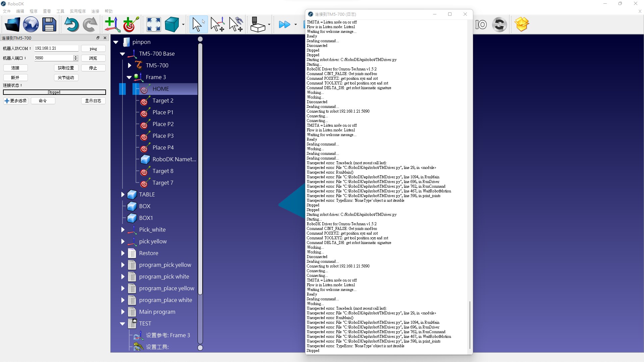
Task: Redo action with gray arrow icon
Action: pos(90,24)
